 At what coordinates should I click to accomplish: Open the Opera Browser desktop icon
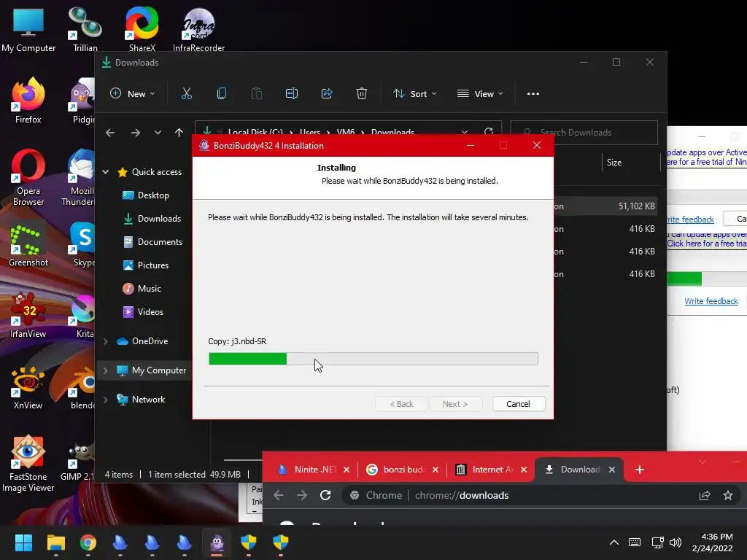click(x=28, y=178)
